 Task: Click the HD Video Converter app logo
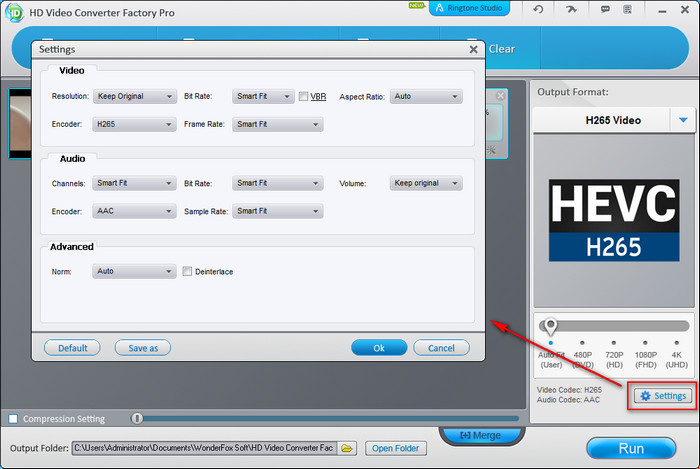(13, 12)
